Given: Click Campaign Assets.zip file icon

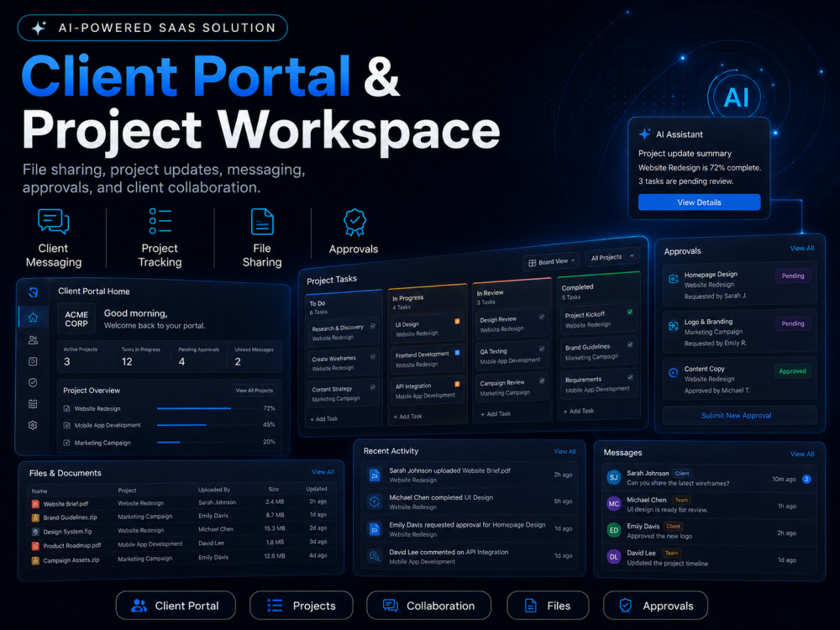Looking at the screenshot, I should (x=35, y=560).
